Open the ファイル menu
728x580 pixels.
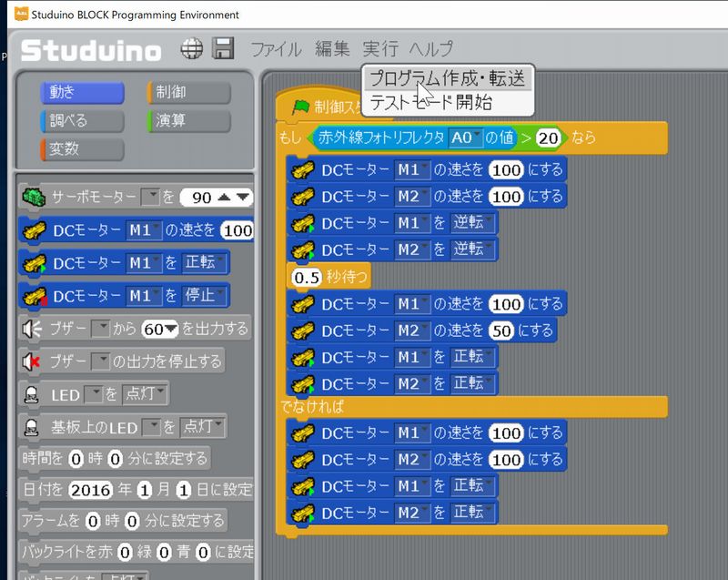[277, 49]
